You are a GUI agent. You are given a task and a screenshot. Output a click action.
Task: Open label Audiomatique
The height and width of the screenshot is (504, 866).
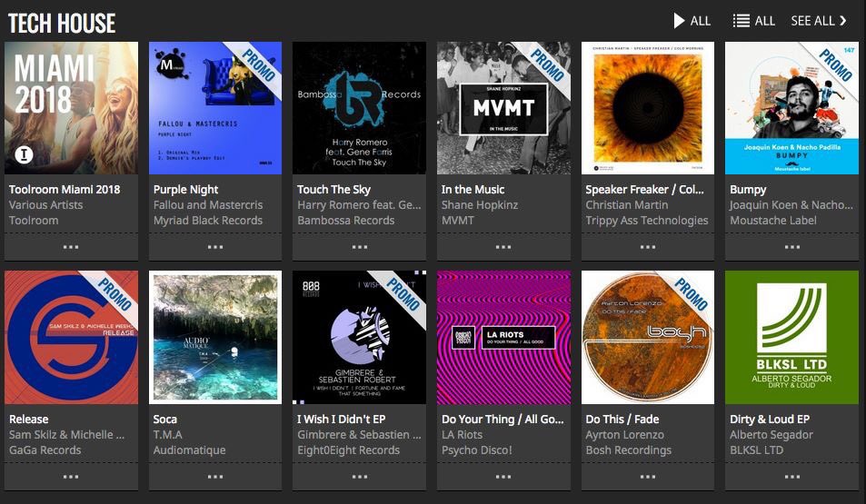pyautogui.click(x=189, y=450)
